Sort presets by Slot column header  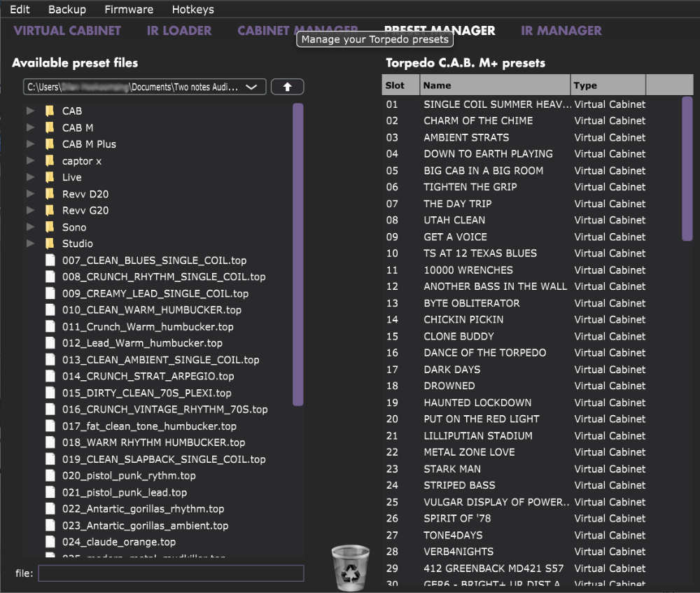(400, 85)
